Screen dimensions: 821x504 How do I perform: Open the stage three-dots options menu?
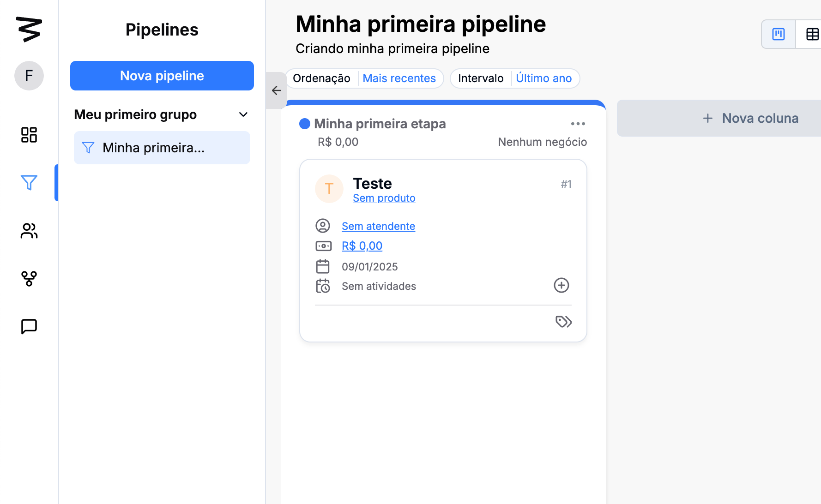point(578,124)
